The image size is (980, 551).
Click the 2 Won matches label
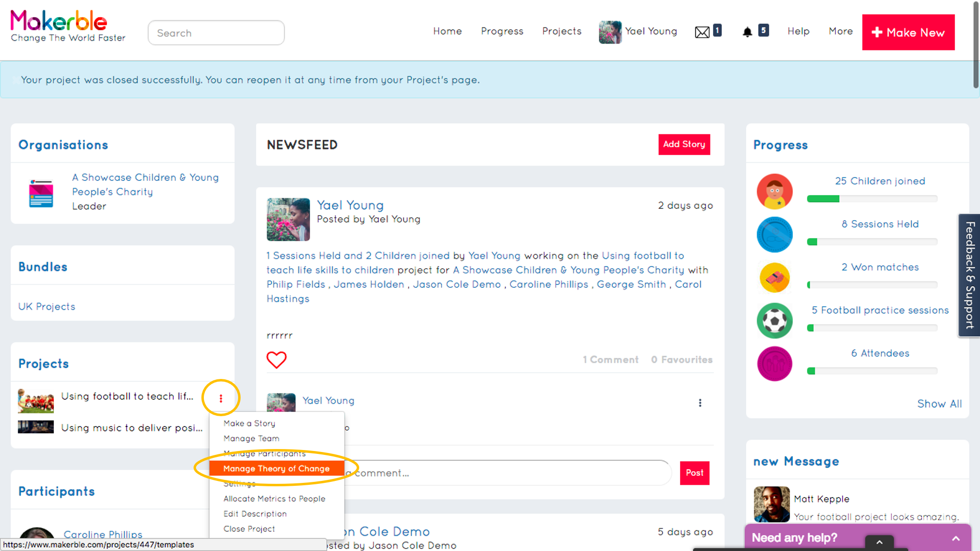pos(880,267)
